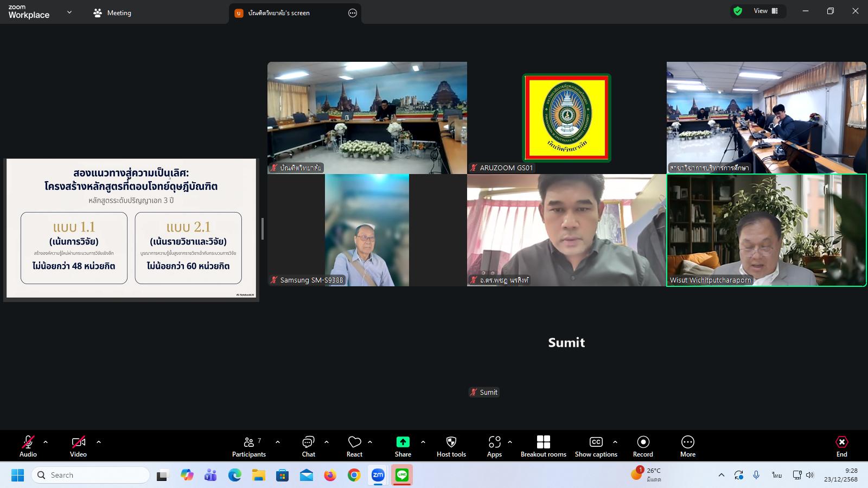This screenshot has height=488, width=868.
Task: Select the Meeting tab
Action: (x=112, y=13)
